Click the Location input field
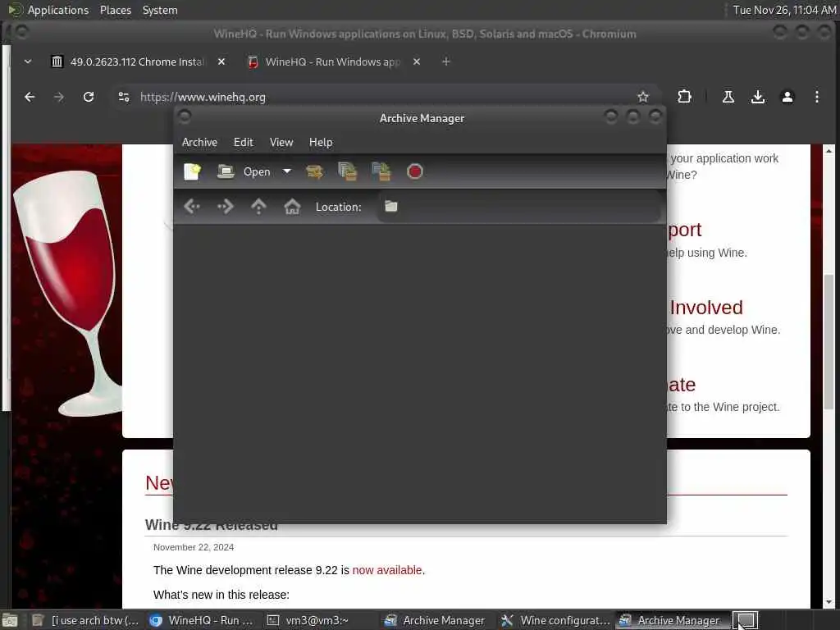840x630 pixels. click(518, 207)
